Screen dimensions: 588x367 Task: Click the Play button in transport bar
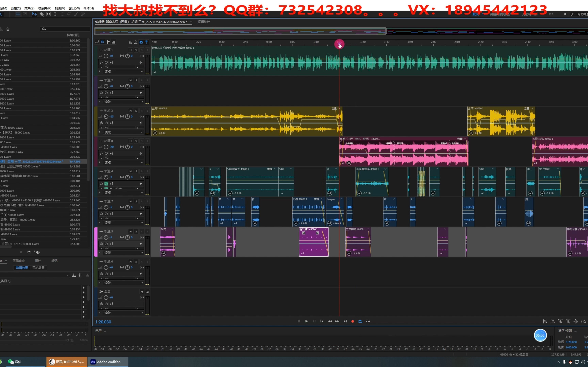coord(306,321)
